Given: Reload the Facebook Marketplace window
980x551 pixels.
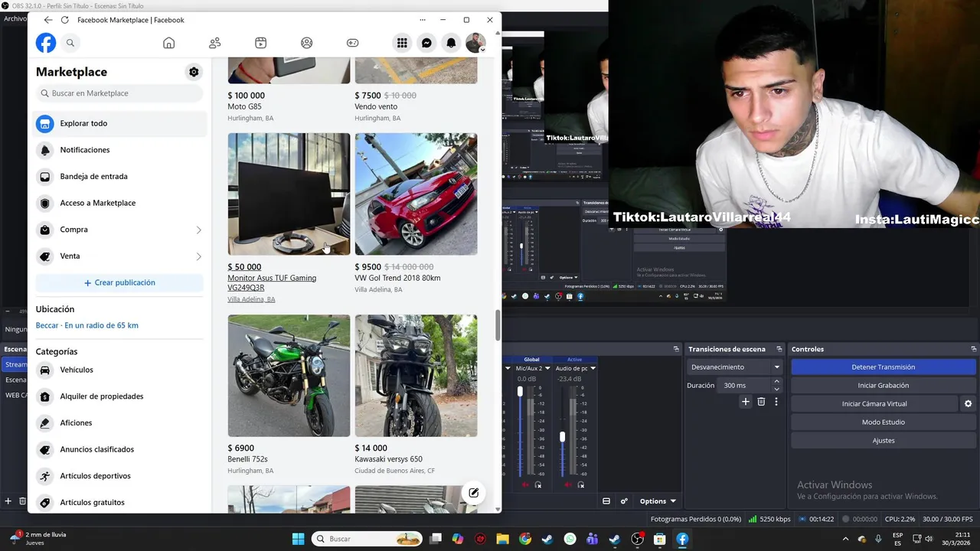Looking at the screenshot, I should coord(64,20).
